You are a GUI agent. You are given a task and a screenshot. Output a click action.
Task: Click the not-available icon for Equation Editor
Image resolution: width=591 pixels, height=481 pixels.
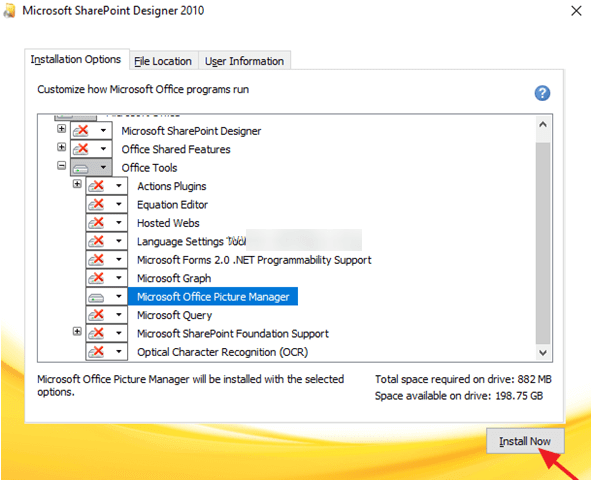[x=96, y=204]
